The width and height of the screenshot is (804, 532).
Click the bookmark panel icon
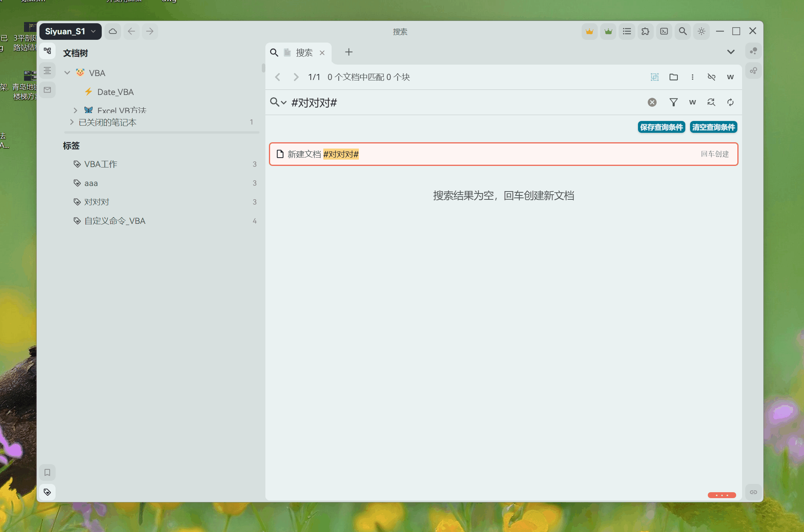click(x=47, y=472)
